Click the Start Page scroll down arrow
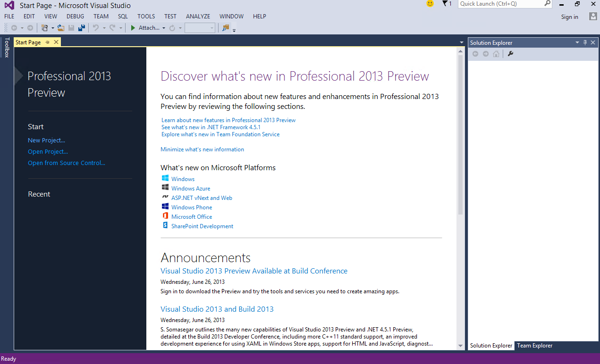The image size is (600, 364). point(461,346)
